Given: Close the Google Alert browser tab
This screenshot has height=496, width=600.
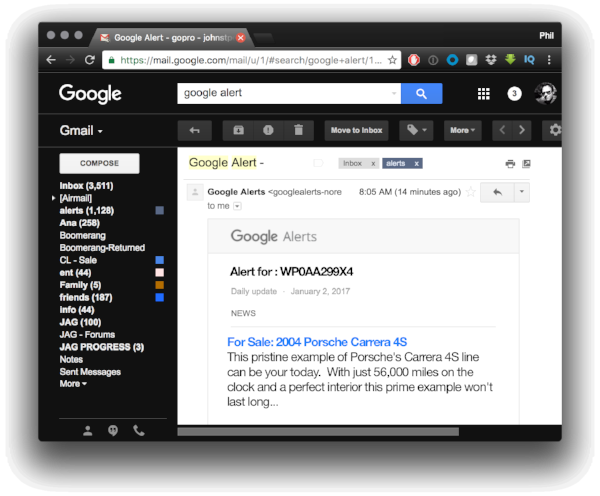Looking at the screenshot, I should pyautogui.click(x=241, y=38).
